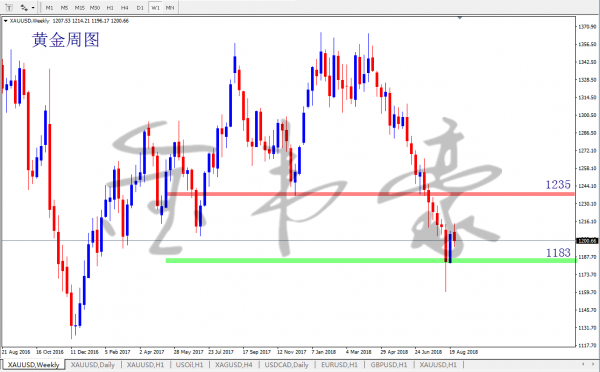
Task: Switch chart to M1 timeframe
Action: click(49, 7)
